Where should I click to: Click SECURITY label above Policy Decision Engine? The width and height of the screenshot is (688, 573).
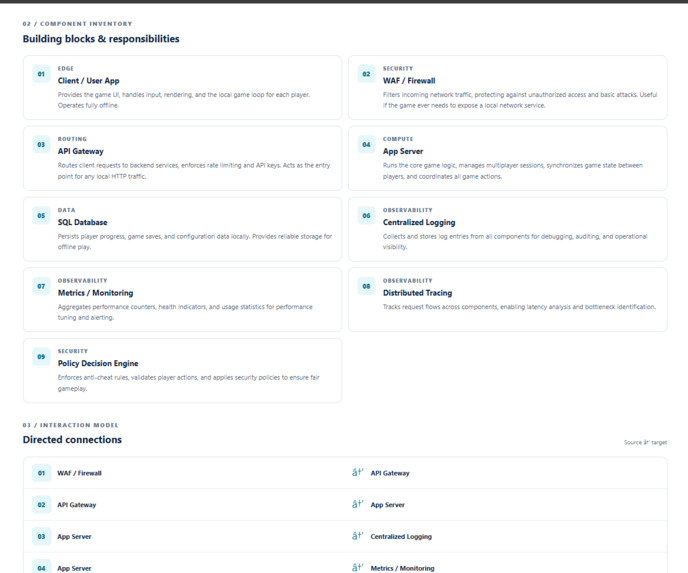(x=73, y=351)
